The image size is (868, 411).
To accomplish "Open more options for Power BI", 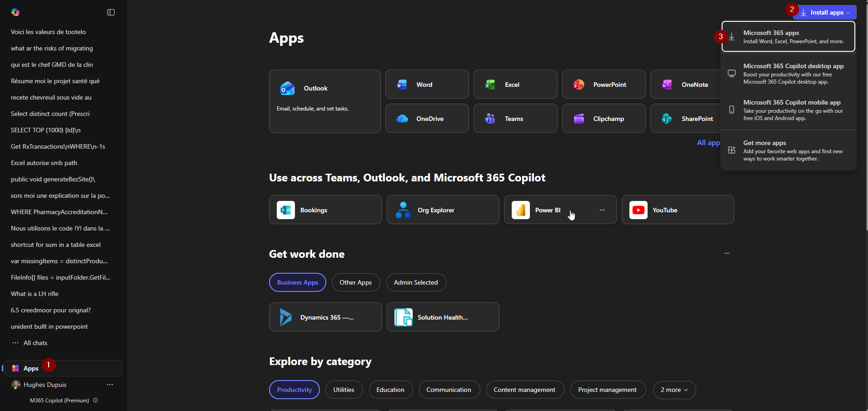I will click(x=602, y=210).
